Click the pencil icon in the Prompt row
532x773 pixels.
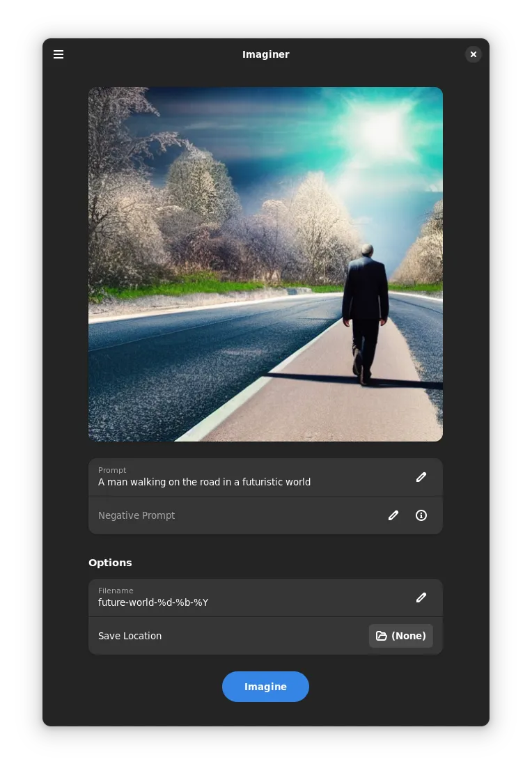(421, 477)
